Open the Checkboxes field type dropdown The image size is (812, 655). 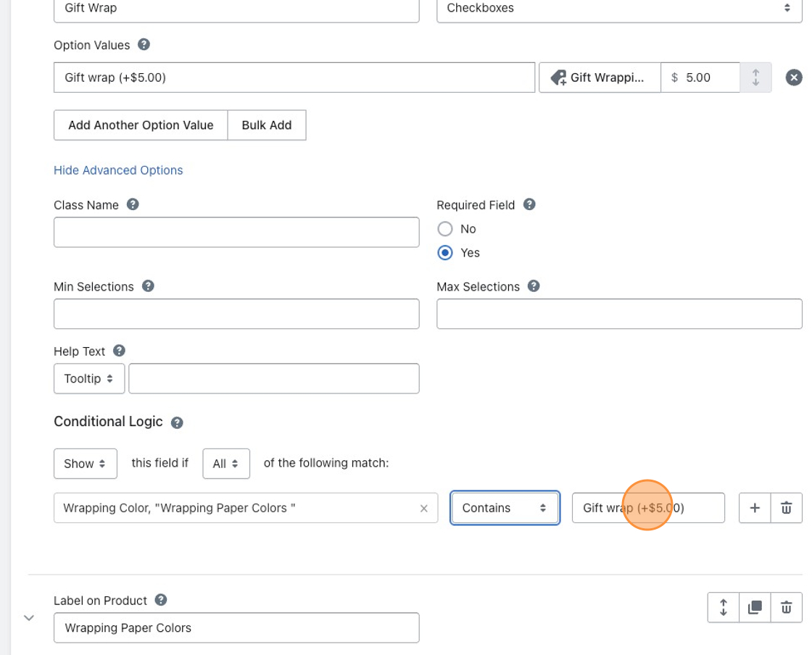pyautogui.click(x=619, y=9)
